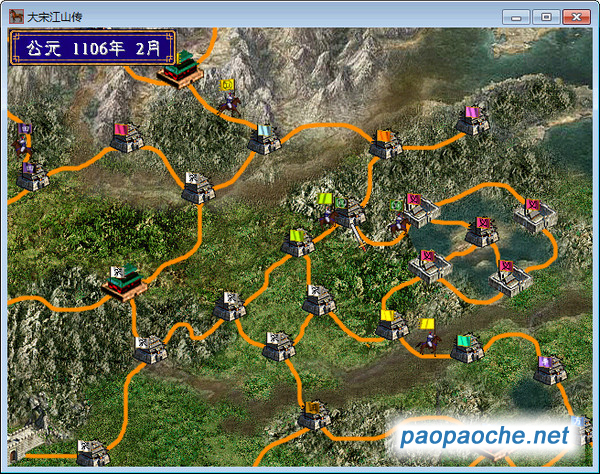
Task: Open the Song palace with white flag
Action: 124,283
